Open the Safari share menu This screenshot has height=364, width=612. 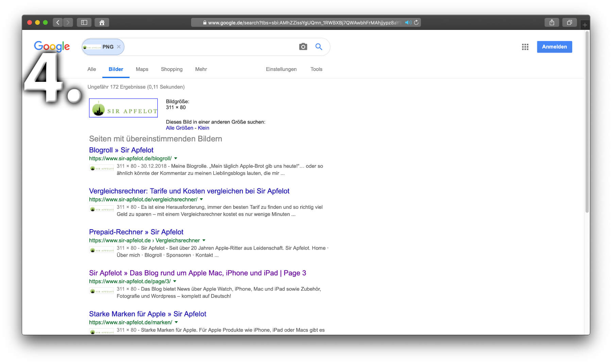[x=552, y=22]
